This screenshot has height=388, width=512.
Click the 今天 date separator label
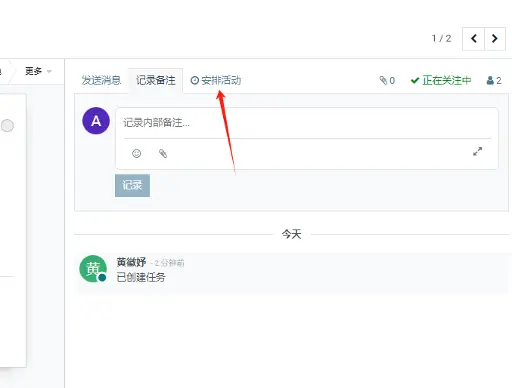pyautogui.click(x=292, y=234)
